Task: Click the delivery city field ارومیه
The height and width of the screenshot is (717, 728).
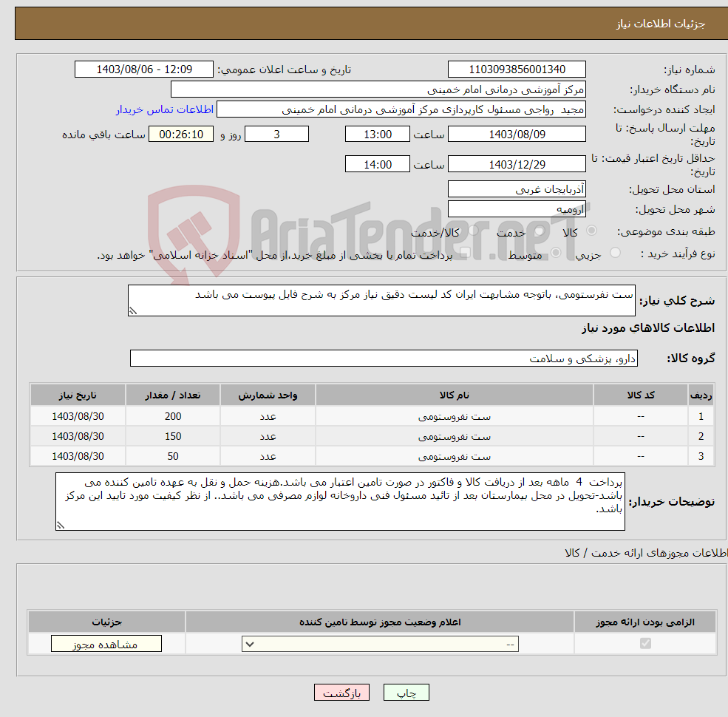Action: click(x=517, y=209)
